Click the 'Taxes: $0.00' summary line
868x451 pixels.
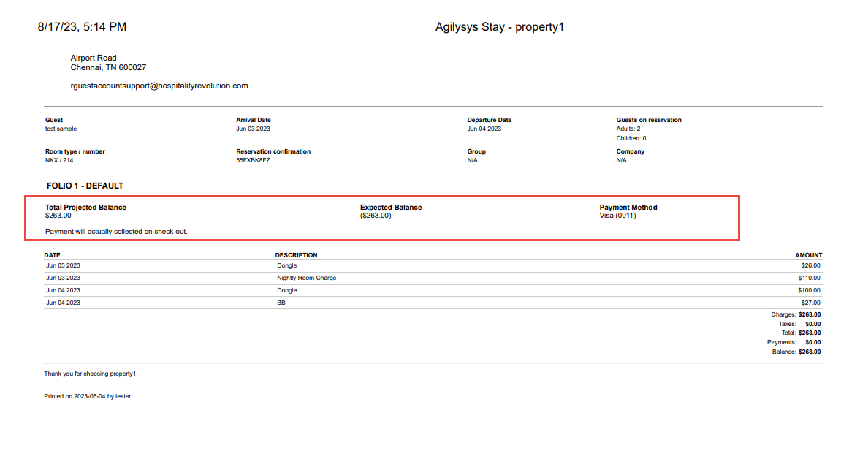click(x=799, y=323)
